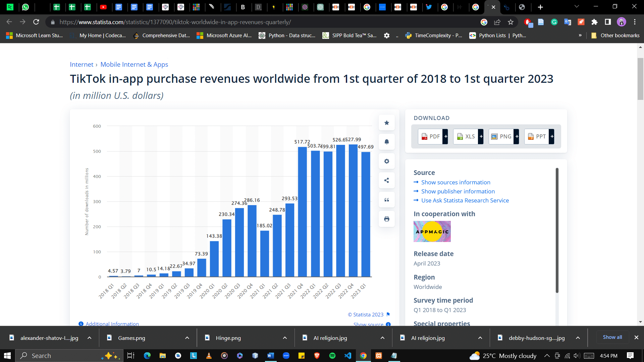Open weather widget showing 25°C Mostly cloudy
This screenshot has width=644, height=362.
[x=503, y=356]
